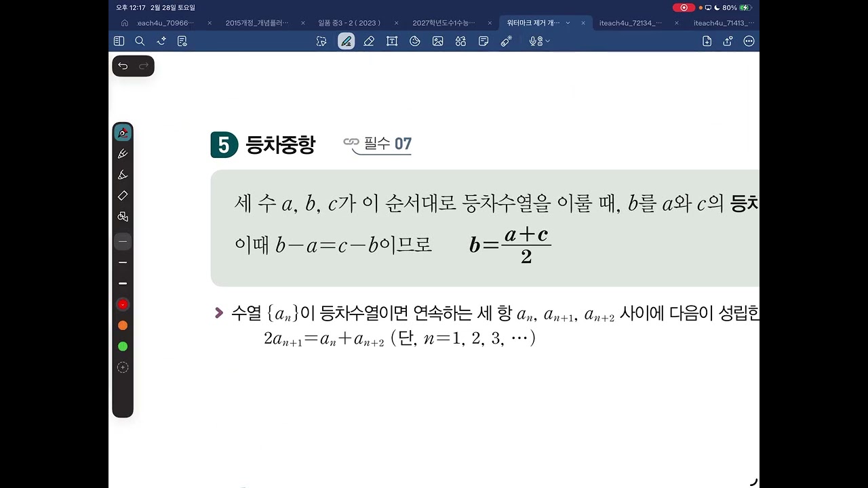The image size is (868, 488).
Task: Open the 필수 07 link
Action: pos(378,144)
